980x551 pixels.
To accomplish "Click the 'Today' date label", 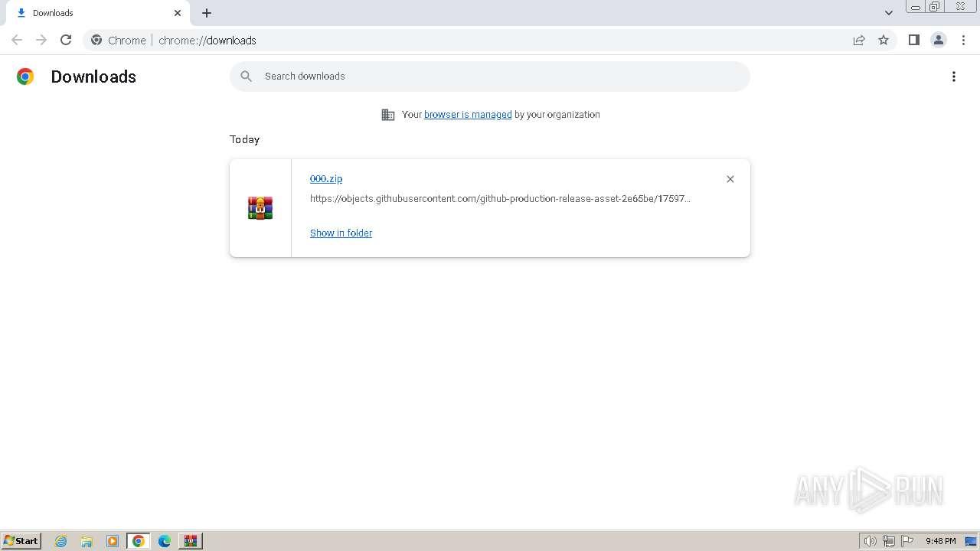I will (244, 139).
